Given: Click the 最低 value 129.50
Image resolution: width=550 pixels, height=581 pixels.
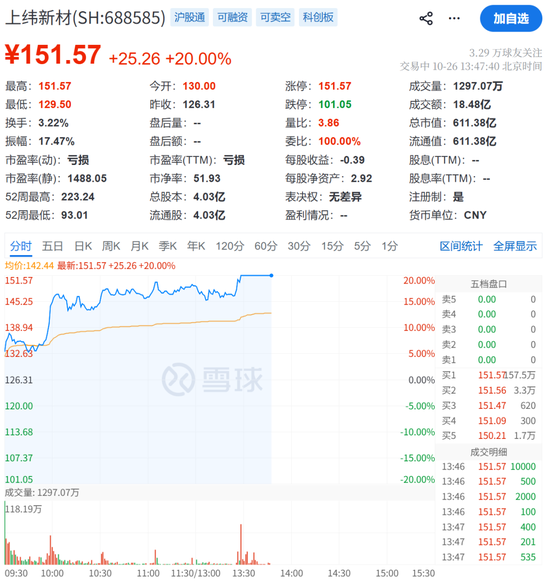Looking at the screenshot, I should [x=55, y=104].
